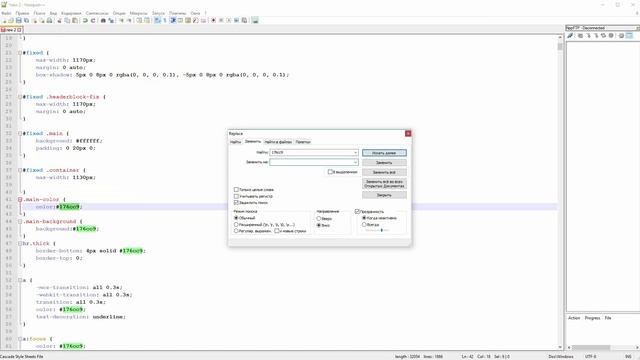Collapse the 'hr.thick' fold marker
The width and height of the screenshot is (640, 360).
[20, 244]
